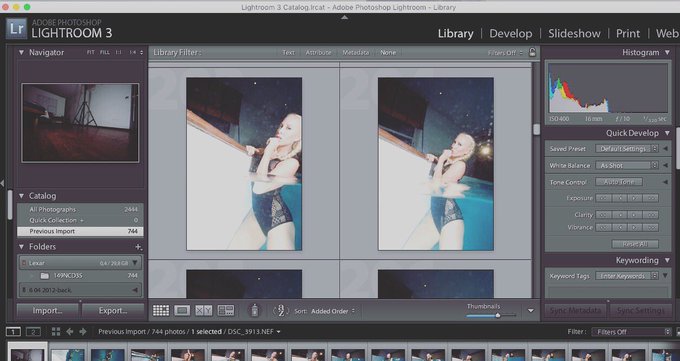Select the first grid photo thumbnail
Screen dimensions: 680x361
tap(244, 164)
